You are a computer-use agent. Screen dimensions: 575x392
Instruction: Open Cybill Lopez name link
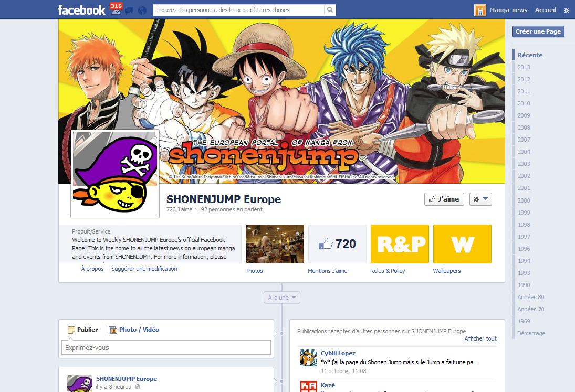(x=338, y=353)
